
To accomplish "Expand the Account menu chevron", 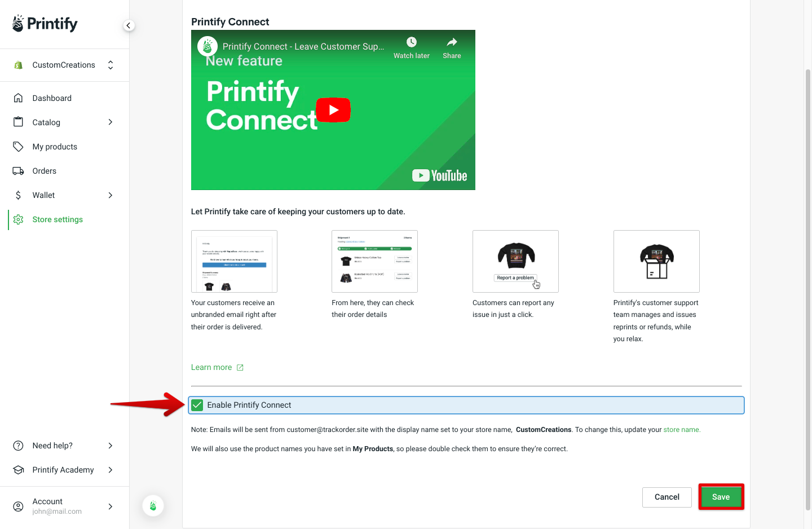I will [111, 506].
